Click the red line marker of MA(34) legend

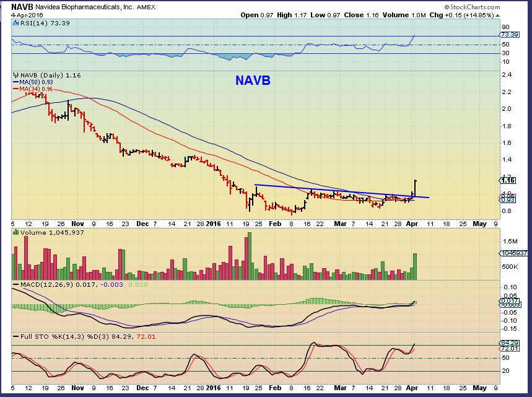click(16, 89)
